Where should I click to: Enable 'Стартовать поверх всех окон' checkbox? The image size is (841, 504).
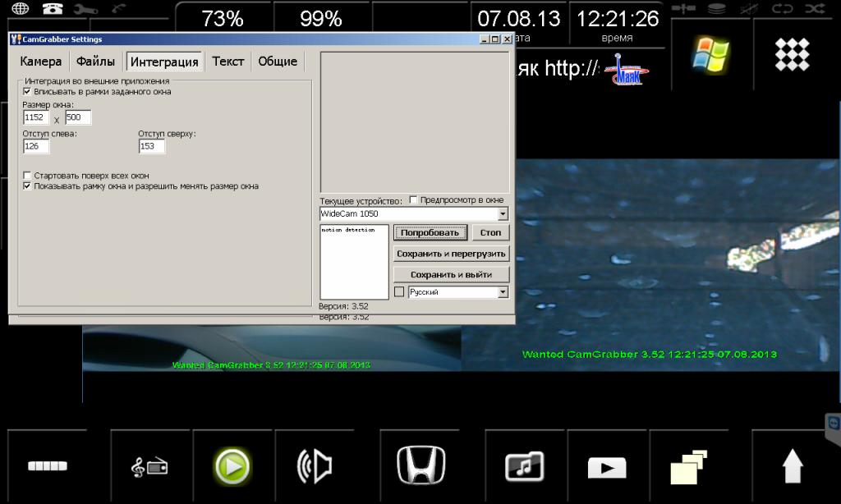(x=27, y=176)
